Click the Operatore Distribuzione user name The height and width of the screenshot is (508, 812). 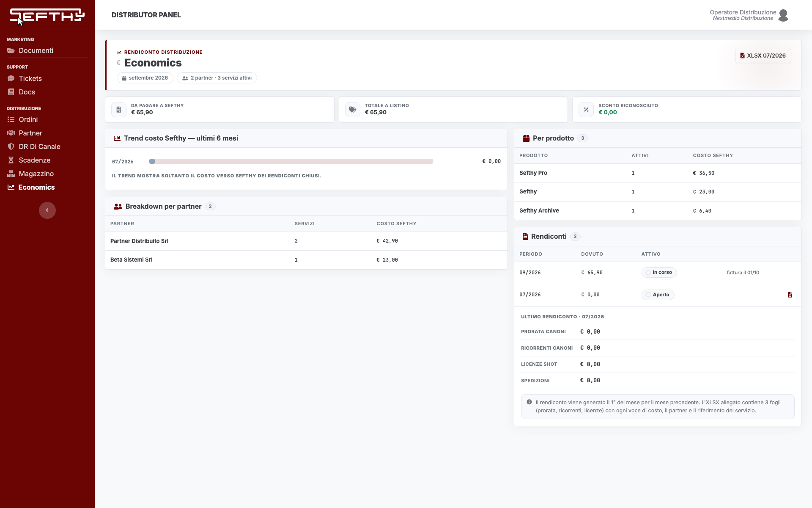743,12
